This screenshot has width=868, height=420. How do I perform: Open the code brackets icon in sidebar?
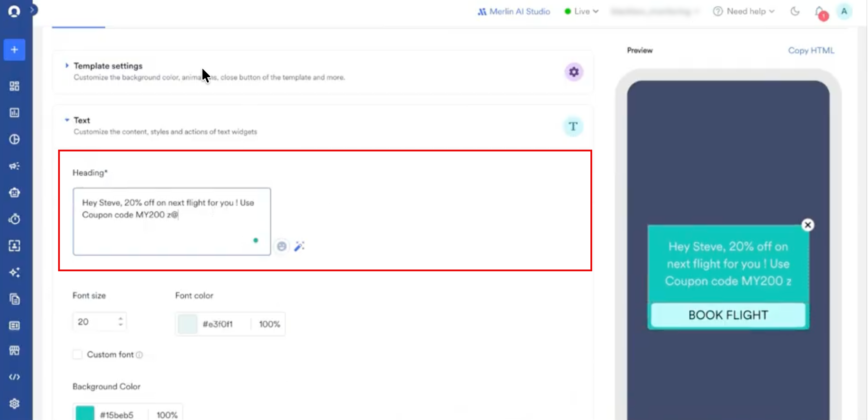point(14,377)
